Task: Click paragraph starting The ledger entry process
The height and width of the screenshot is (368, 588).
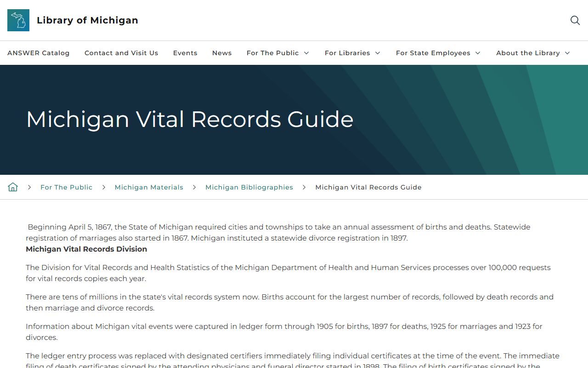Action: point(293,360)
